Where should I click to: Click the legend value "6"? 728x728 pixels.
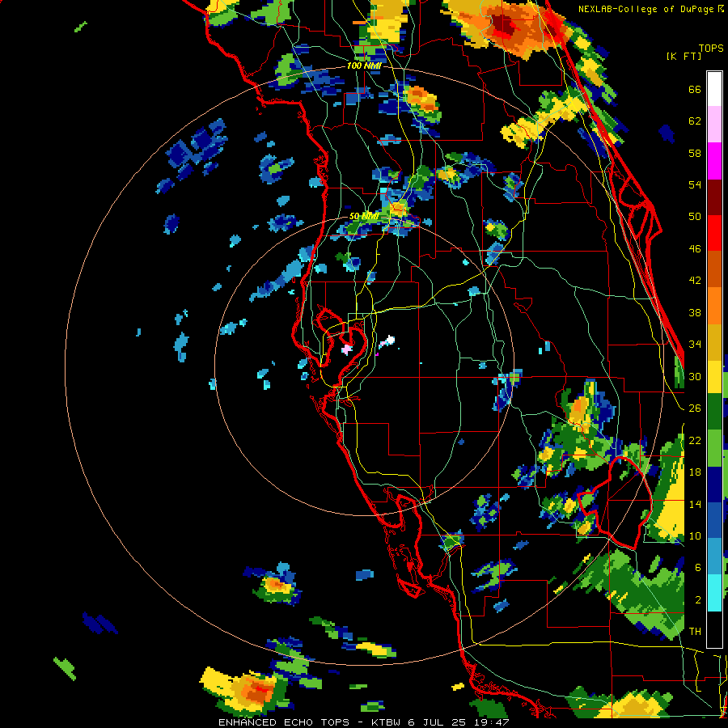click(x=697, y=567)
